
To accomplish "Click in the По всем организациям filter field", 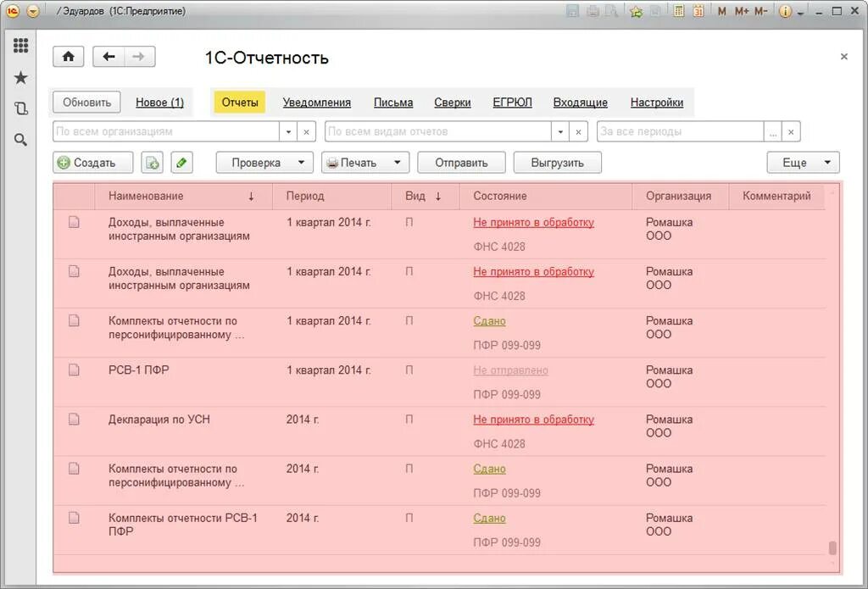I will coord(166,131).
